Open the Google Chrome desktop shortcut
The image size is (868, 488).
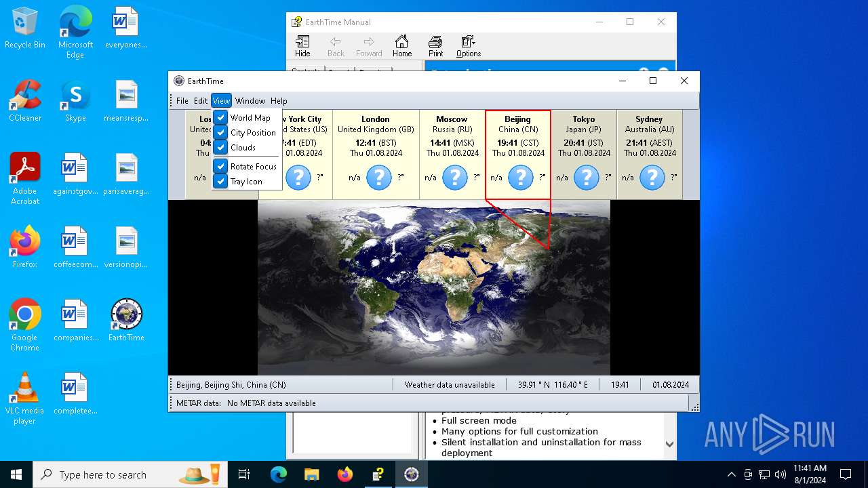pos(25,325)
